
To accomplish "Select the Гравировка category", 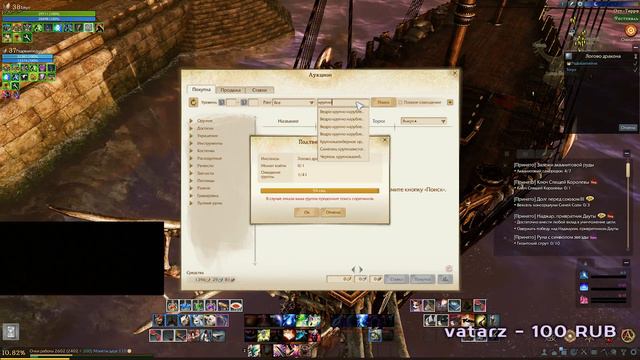I will (208, 196).
